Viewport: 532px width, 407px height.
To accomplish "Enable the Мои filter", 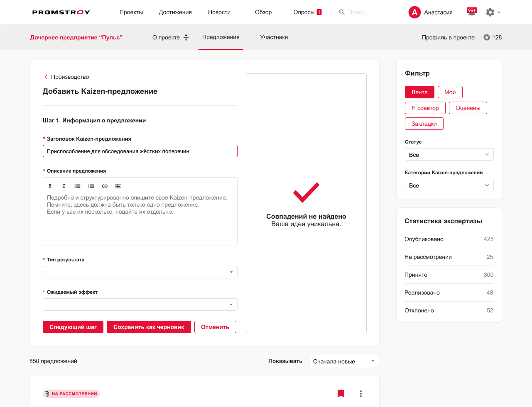I will pos(450,92).
